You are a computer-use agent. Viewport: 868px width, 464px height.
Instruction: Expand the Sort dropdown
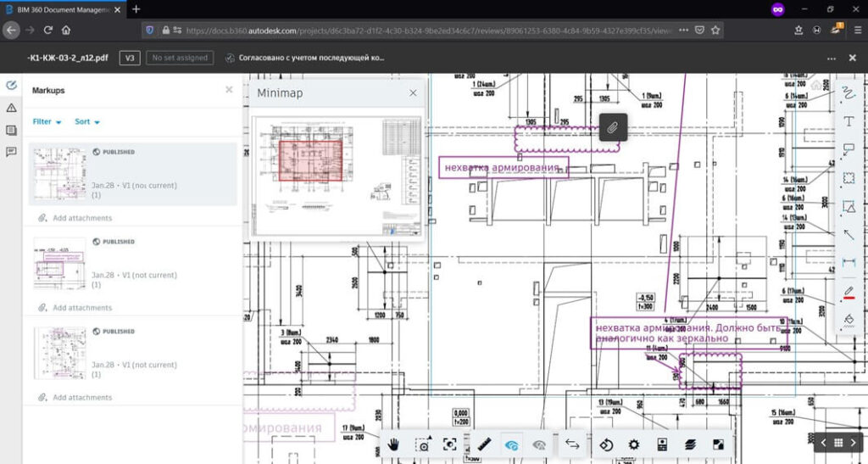pyautogui.click(x=87, y=122)
